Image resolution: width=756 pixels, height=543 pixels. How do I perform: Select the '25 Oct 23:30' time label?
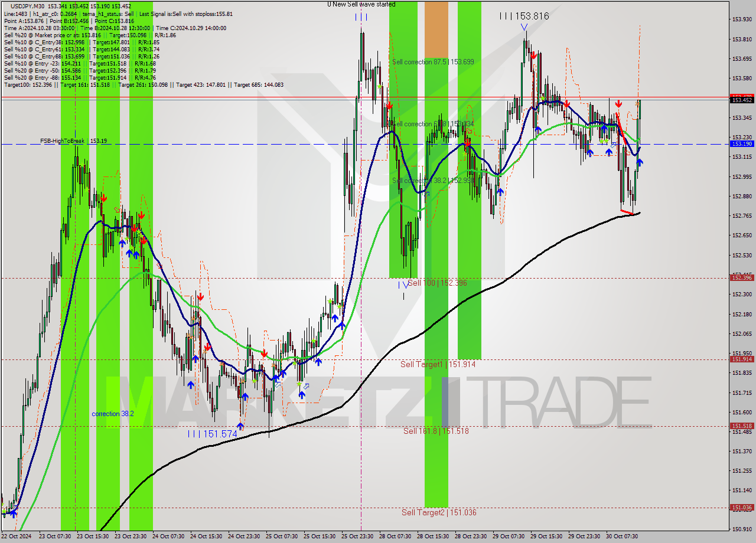tap(357, 537)
